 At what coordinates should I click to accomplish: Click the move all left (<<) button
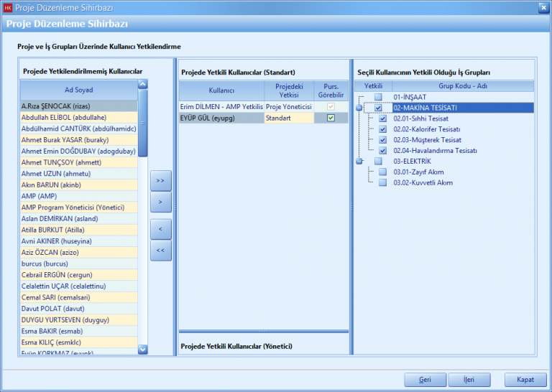click(160, 251)
